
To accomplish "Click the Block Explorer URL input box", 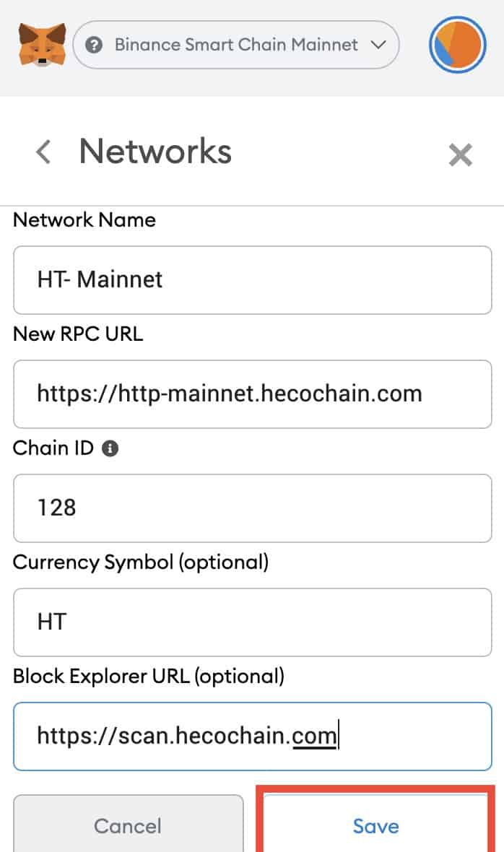I will pyautogui.click(x=253, y=736).
